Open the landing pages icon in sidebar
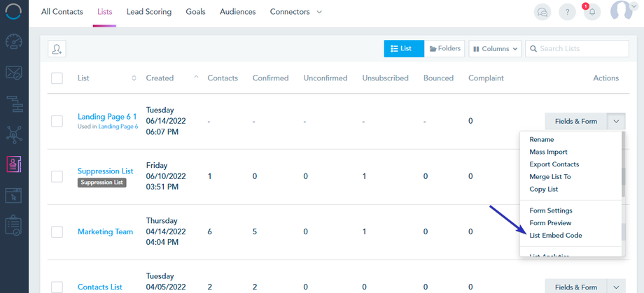The image size is (644, 293). point(14,196)
